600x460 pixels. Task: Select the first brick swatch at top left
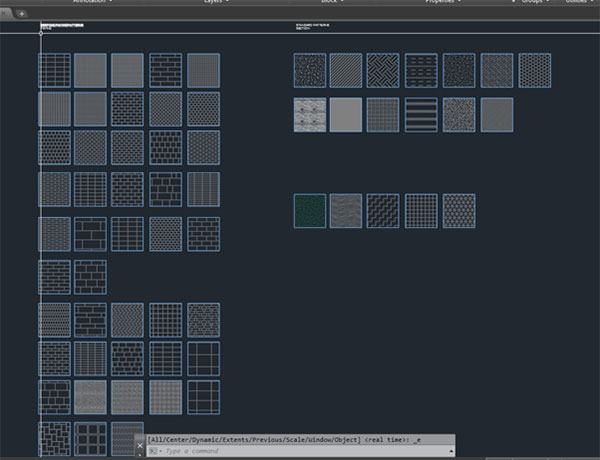(55, 70)
